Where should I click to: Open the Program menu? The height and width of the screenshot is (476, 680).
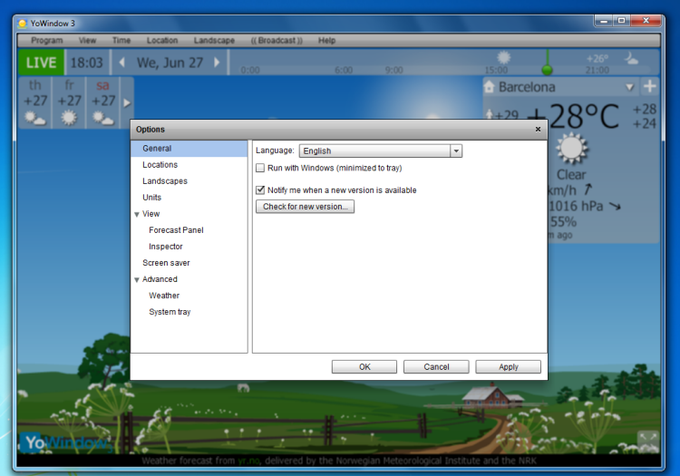47,40
